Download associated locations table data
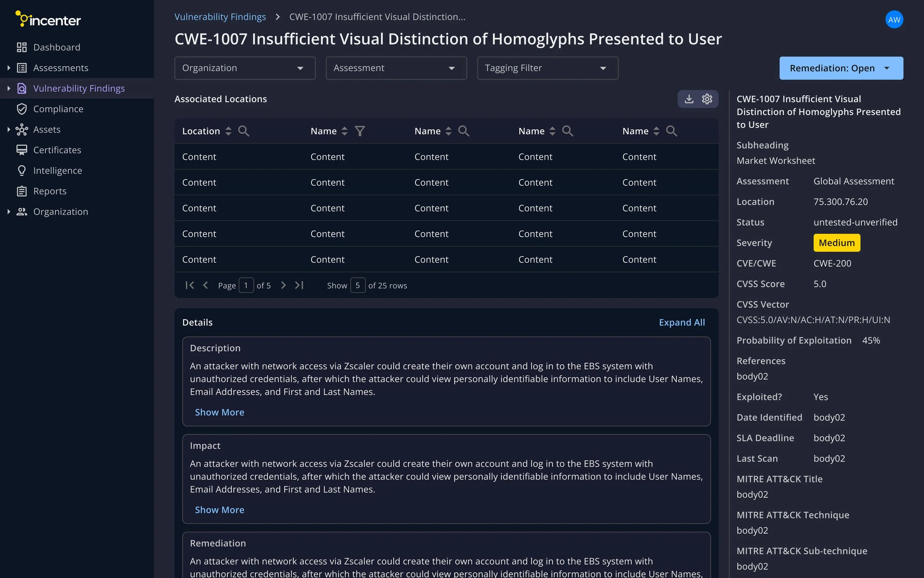924x578 pixels. click(689, 99)
